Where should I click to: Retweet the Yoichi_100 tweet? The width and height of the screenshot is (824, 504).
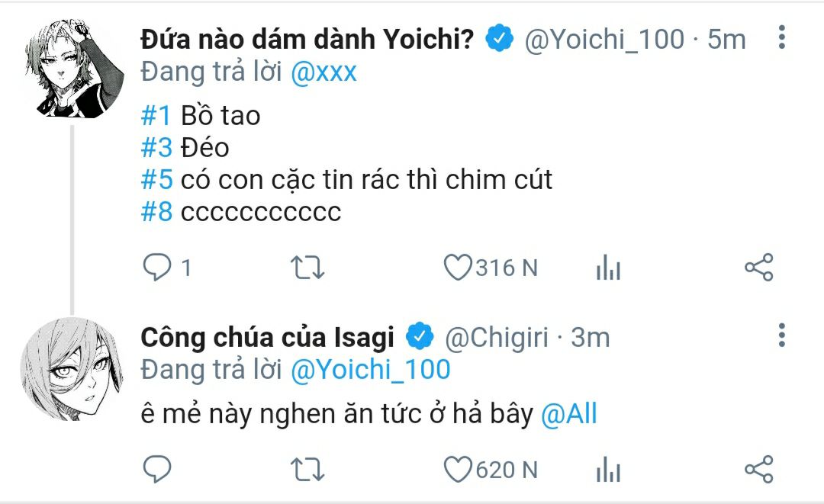[x=307, y=267]
